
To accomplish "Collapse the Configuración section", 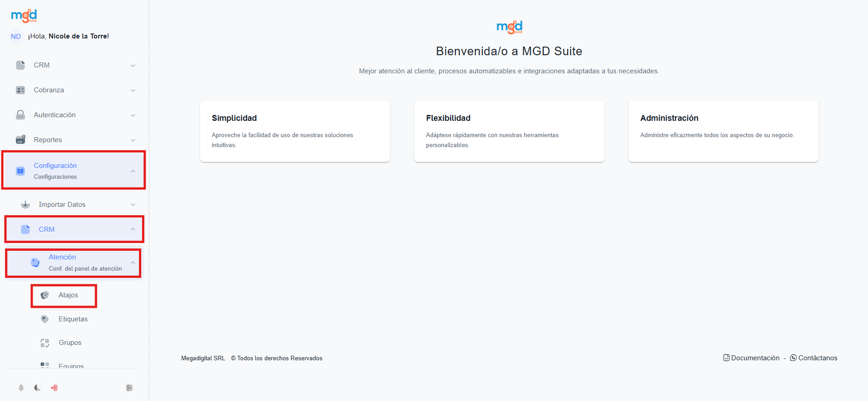I will pos(133,171).
